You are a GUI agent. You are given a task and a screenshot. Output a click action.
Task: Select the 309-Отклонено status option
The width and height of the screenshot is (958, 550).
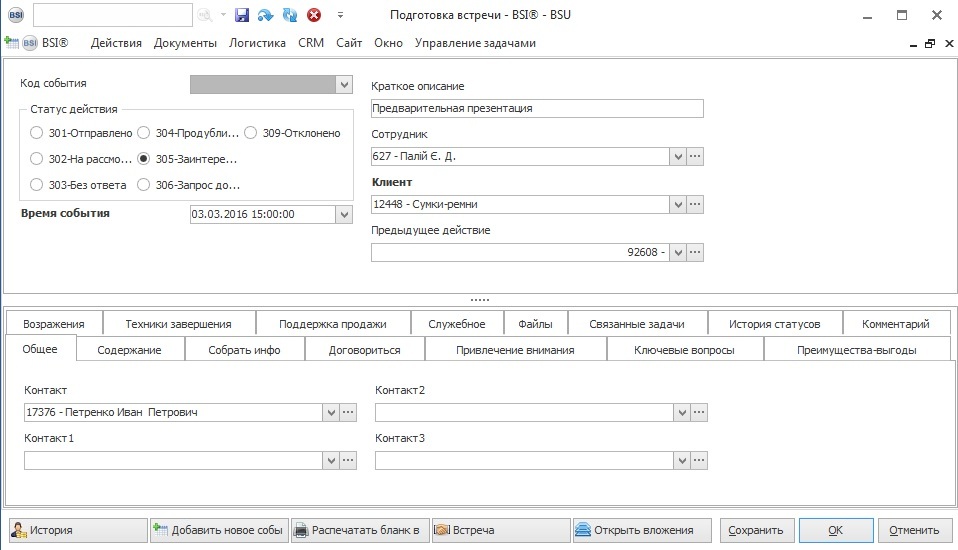tap(251, 133)
